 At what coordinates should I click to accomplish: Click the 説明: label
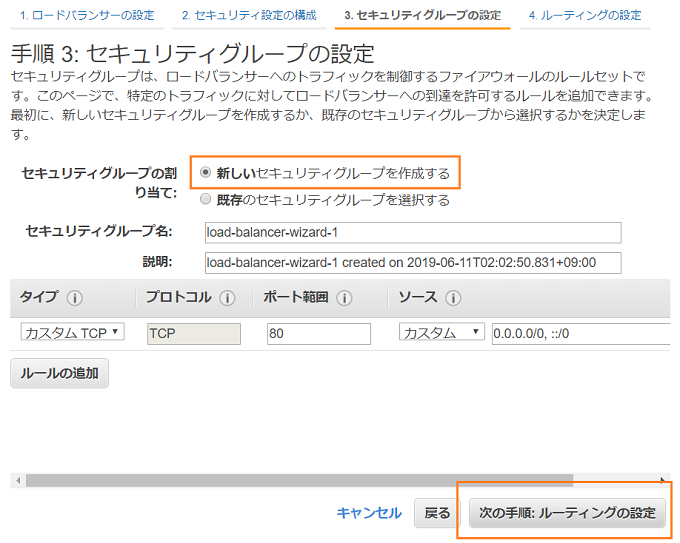coord(157,262)
